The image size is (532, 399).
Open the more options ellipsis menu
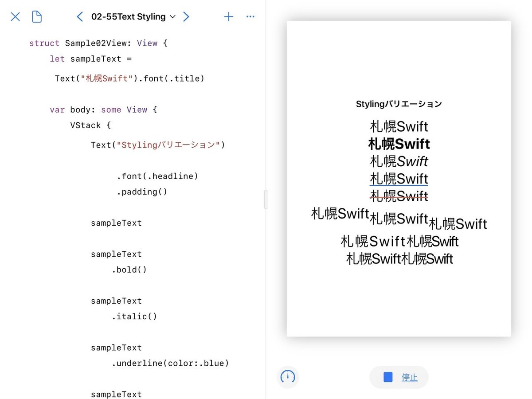point(250,17)
